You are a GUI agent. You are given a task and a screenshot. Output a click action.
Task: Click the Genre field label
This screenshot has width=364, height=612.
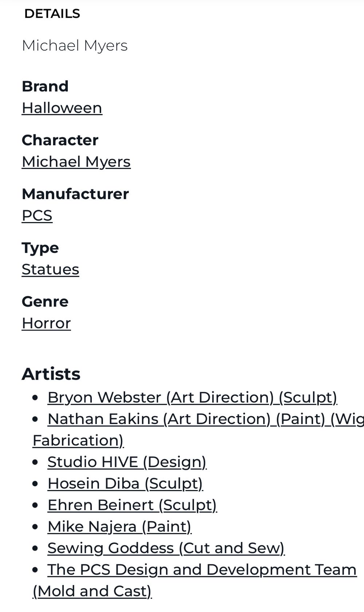pos(45,302)
